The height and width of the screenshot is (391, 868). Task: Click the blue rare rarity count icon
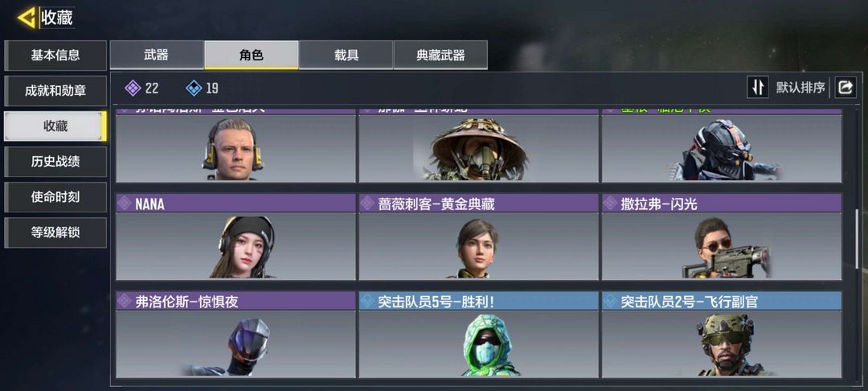point(194,88)
